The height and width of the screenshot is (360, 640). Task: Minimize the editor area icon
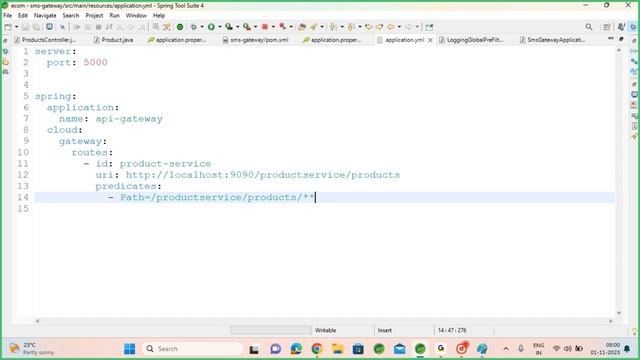click(x=611, y=39)
